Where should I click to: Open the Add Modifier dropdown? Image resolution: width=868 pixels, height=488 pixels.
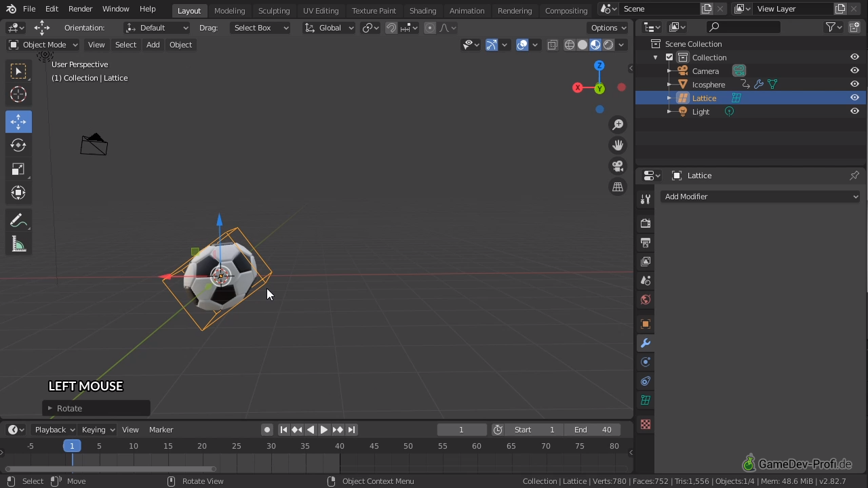coord(760,197)
